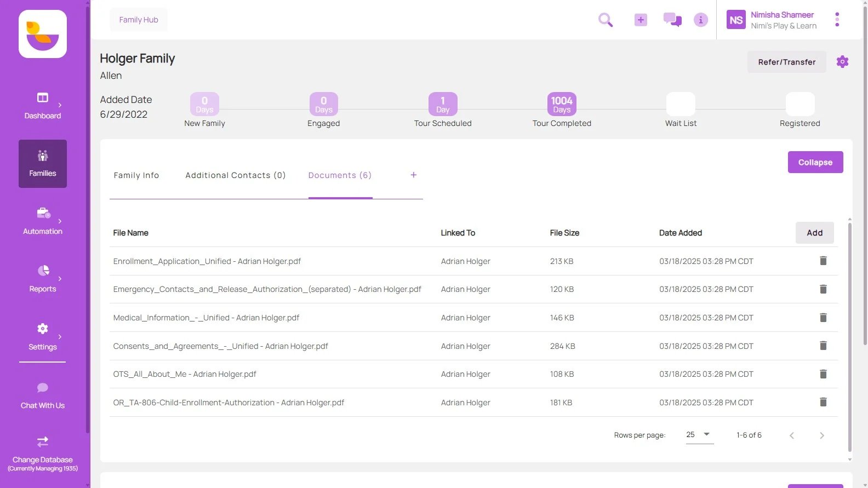Open Consents_and_Agreements_-_Unified - Adrian Holger.pdf
Viewport: 868px width, 488px height.
pos(220,346)
